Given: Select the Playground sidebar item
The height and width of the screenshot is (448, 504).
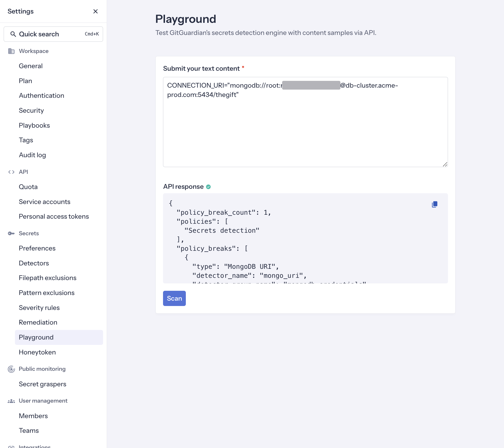Looking at the screenshot, I should pos(59,337).
